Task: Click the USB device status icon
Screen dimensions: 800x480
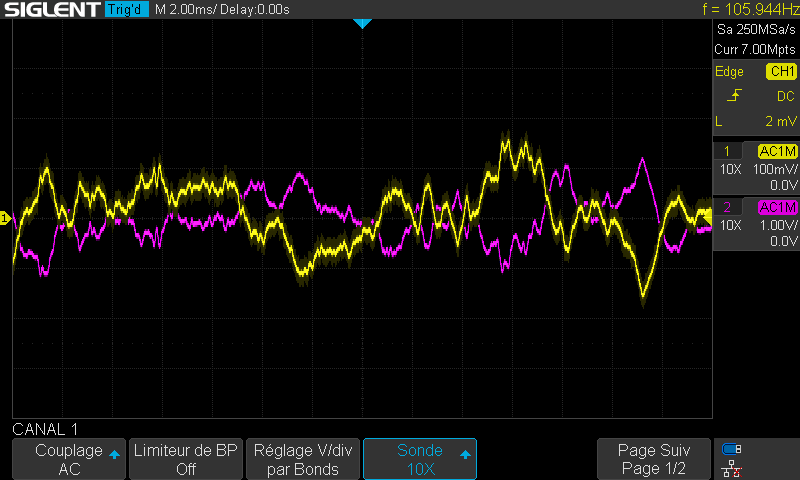Action: 732,449
